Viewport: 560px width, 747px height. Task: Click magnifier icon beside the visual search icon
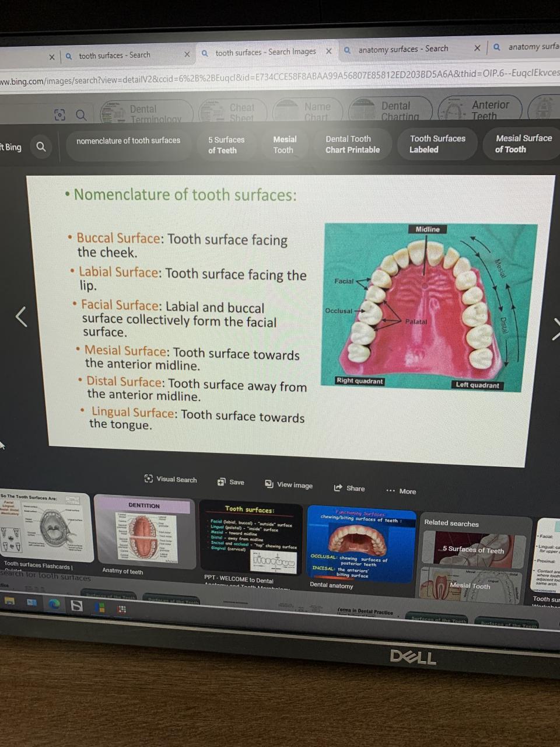tap(81, 115)
